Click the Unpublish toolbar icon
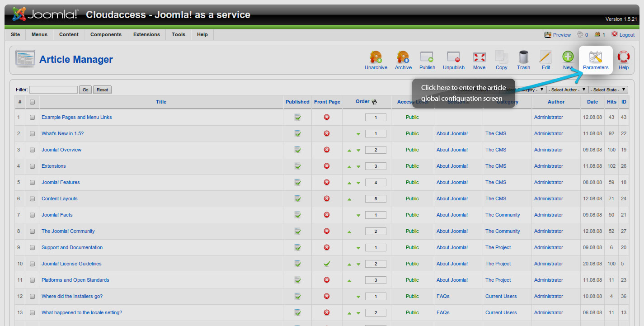This screenshot has height=326, width=644. pyautogui.click(x=453, y=57)
